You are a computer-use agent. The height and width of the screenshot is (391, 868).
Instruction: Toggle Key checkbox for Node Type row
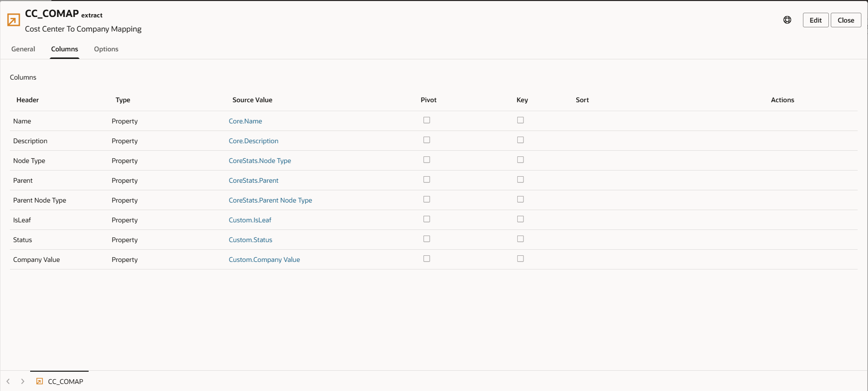coord(521,160)
